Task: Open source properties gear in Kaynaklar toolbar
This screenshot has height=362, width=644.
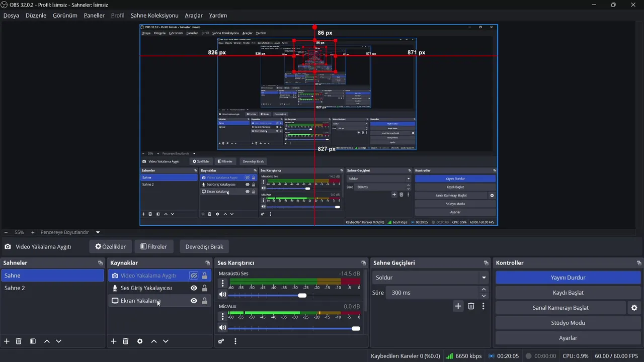Action: point(140,341)
